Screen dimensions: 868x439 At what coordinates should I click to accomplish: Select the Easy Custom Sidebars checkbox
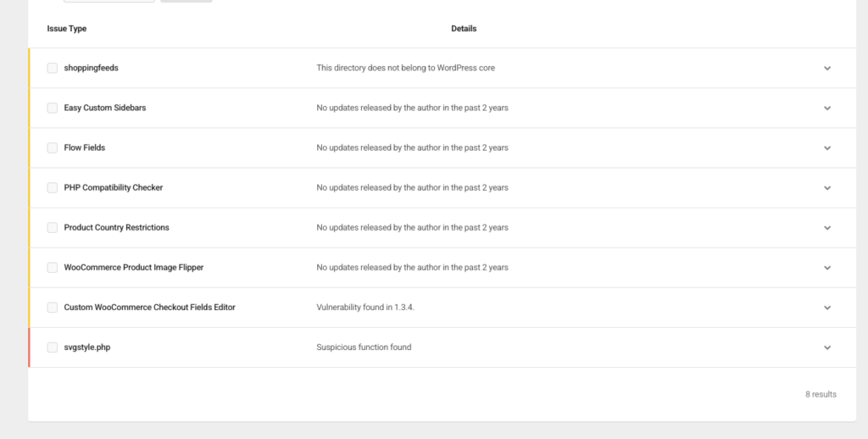click(53, 108)
